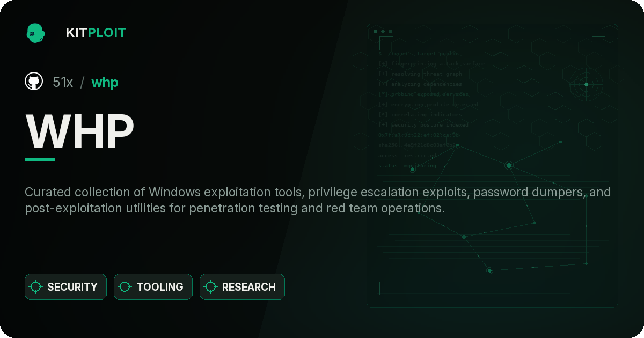Click the RESEARCH tag button

(x=242, y=287)
